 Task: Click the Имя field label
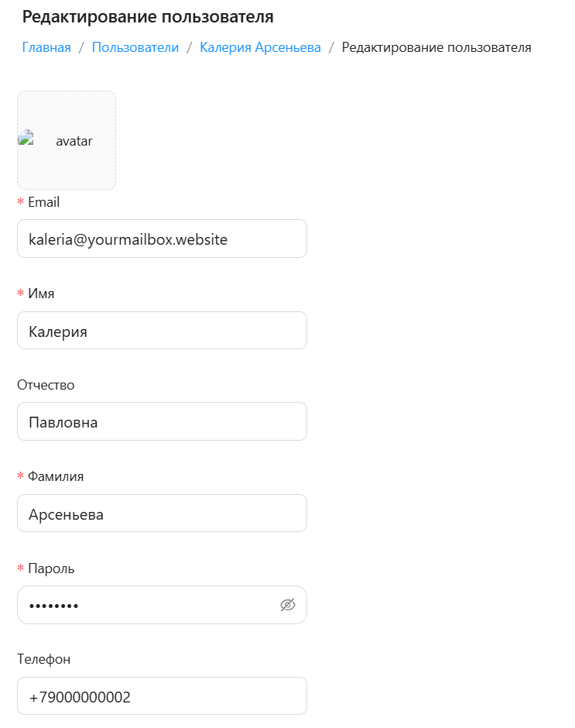point(41,294)
